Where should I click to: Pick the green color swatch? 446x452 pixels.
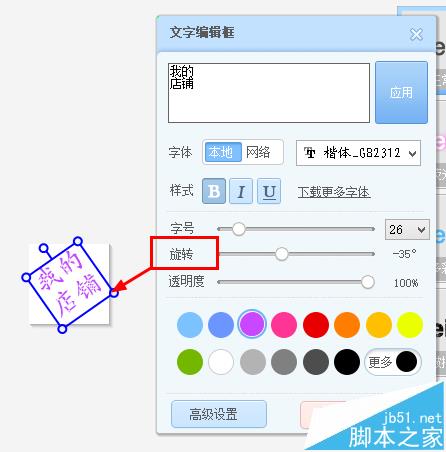tap(190, 362)
